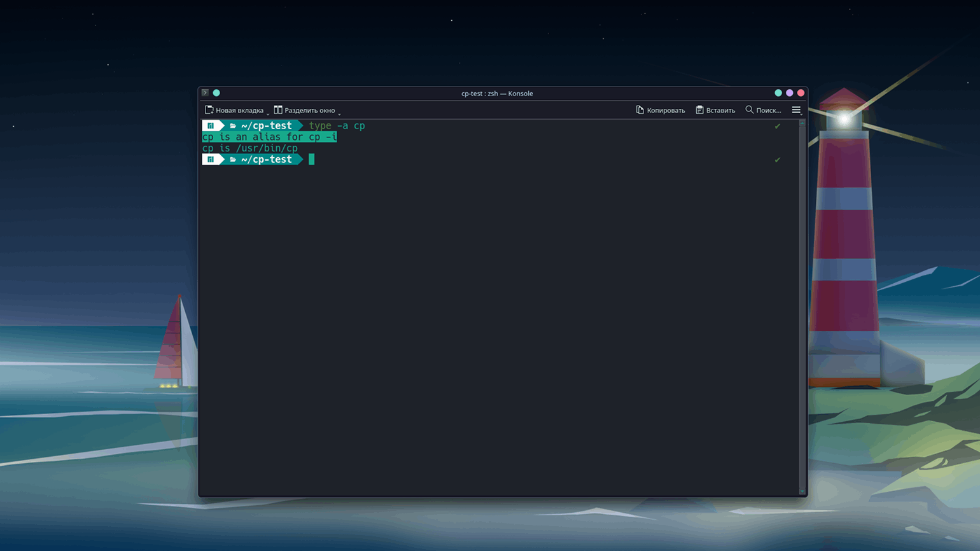Click the 'cp is /usr/bin/cp' output line

[249, 148]
